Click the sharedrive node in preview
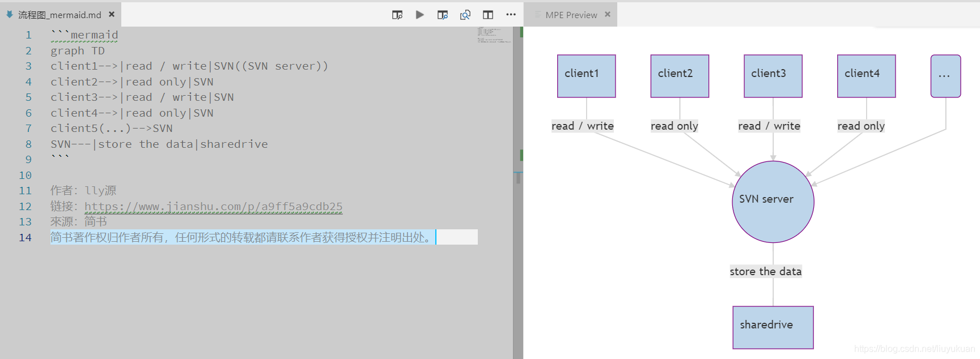 tap(773, 327)
